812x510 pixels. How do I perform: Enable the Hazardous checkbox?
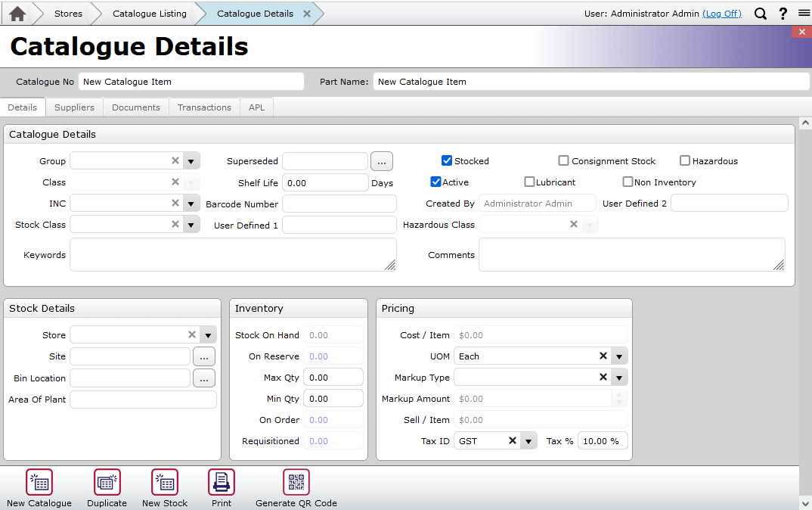pos(685,160)
